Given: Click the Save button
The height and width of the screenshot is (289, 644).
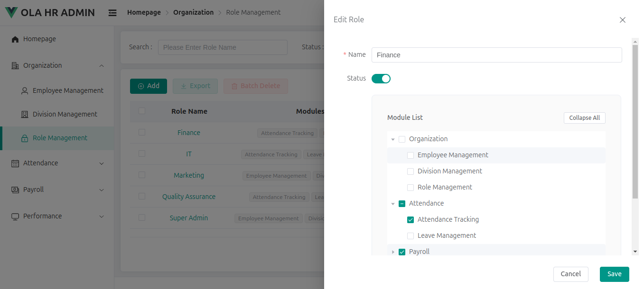Looking at the screenshot, I should point(615,274).
